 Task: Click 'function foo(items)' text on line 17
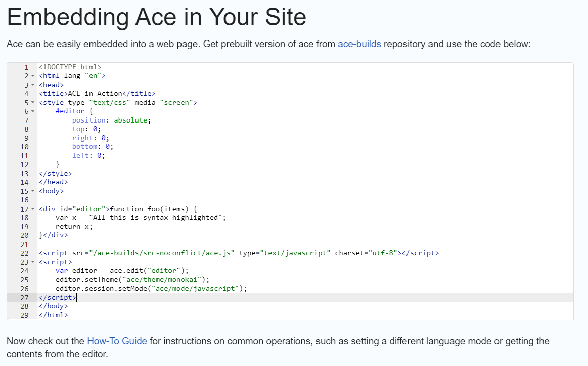149,209
